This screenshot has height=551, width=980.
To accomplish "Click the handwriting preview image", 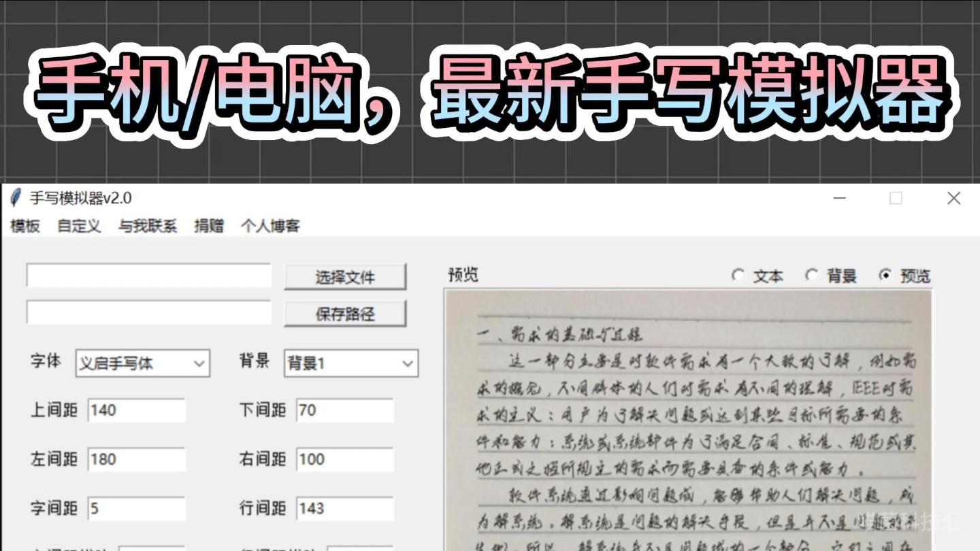I will coord(688,420).
